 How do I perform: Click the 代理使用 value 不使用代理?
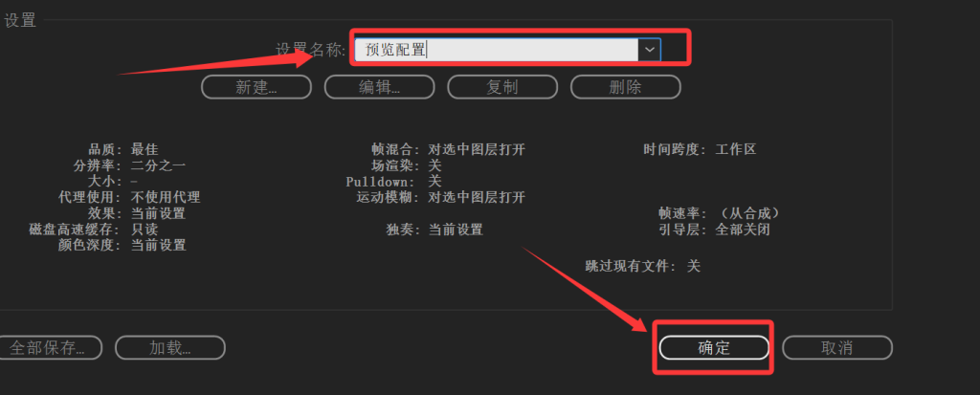166,197
